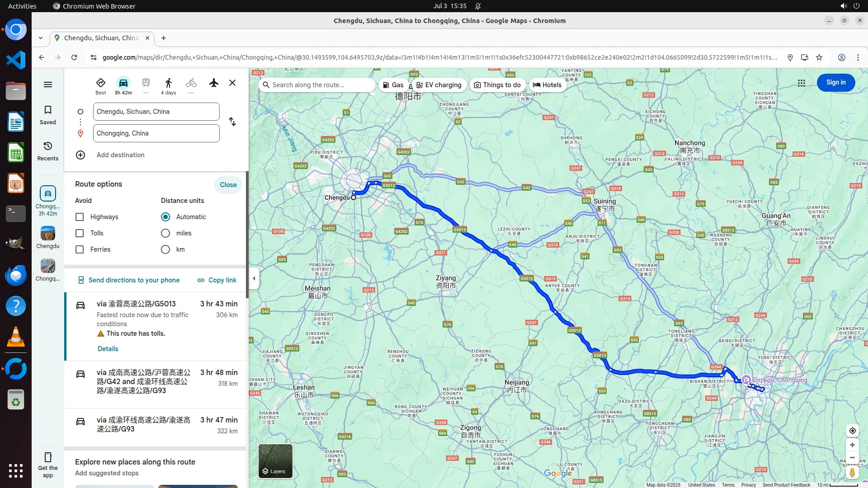Check the avoid Tolls option
868x488 pixels.
(80, 233)
